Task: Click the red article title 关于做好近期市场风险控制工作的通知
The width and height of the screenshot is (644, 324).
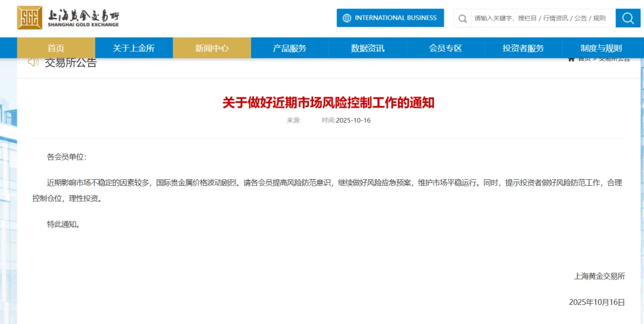Action: pyautogui.click(x=329, y=102)
